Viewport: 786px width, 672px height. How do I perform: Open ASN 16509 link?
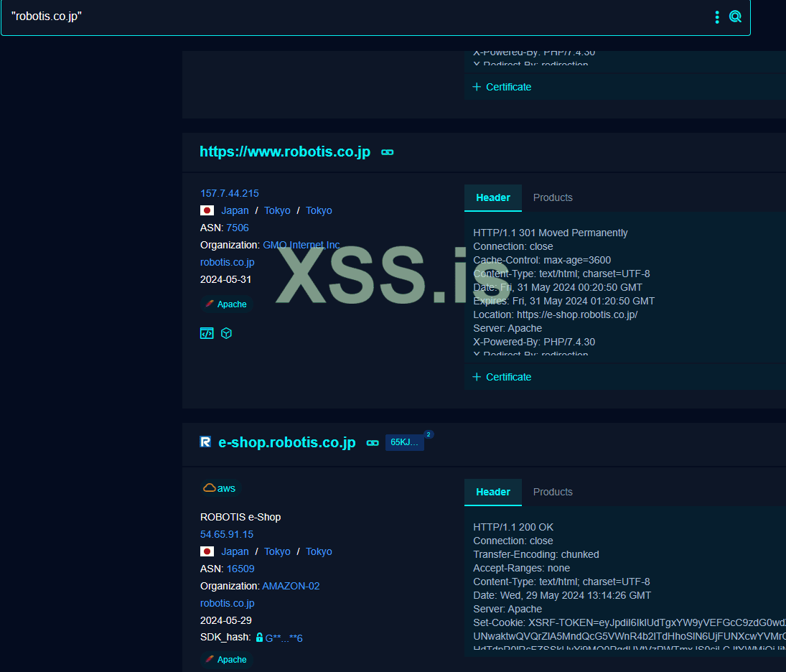[240, 569]
